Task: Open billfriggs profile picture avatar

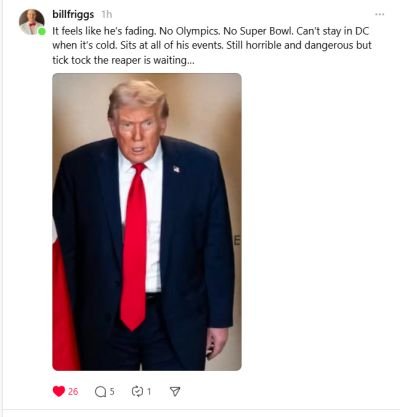Action: coord(31,22)
